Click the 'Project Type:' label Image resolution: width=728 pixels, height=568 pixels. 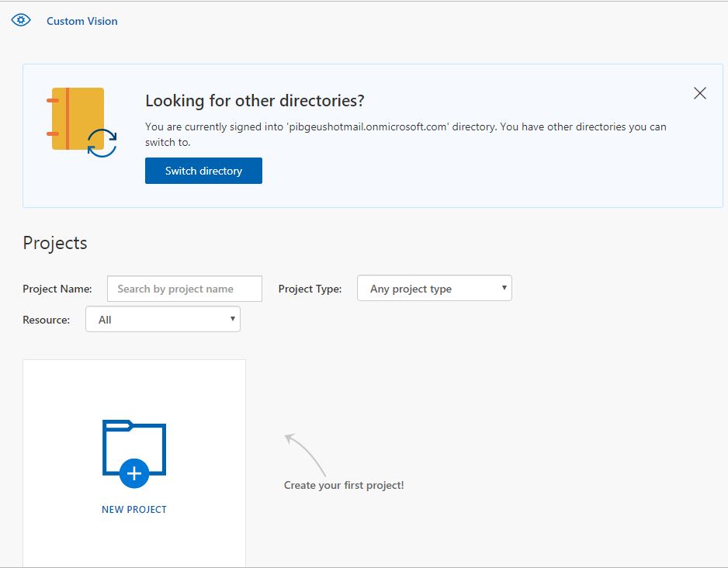coord(310,289)
